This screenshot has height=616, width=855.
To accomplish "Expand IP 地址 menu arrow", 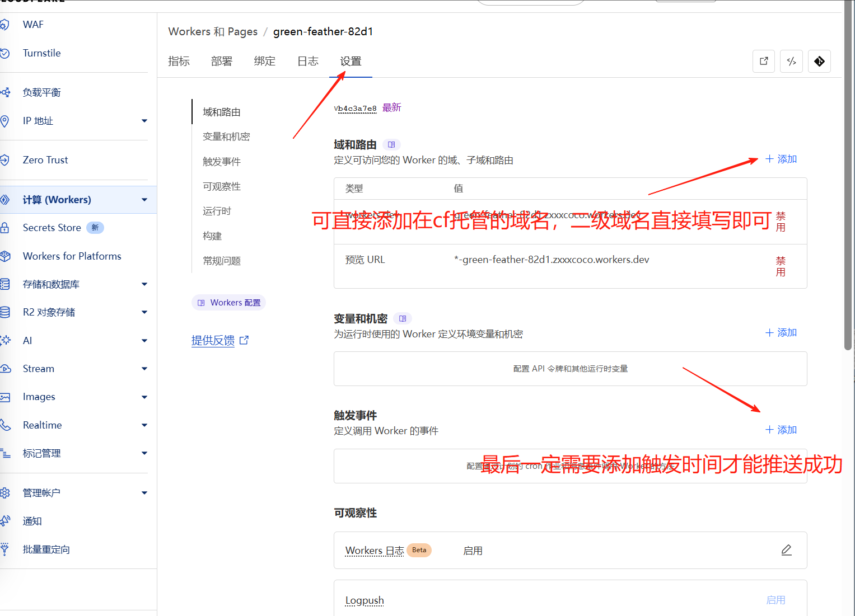I will coord(144,121).
